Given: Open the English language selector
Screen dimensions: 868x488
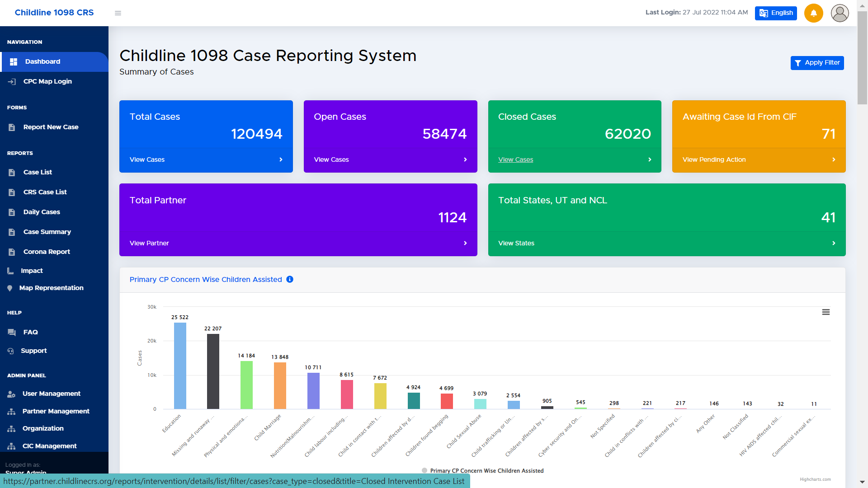Looking at the screenshot, I should pyautogui.click(x=776, y=13).
